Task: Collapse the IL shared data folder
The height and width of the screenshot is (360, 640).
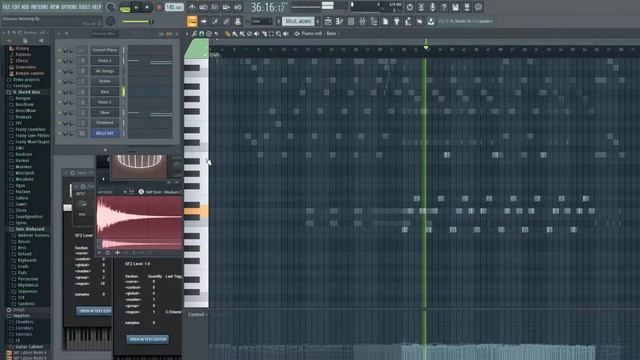Action: [26, 92]
